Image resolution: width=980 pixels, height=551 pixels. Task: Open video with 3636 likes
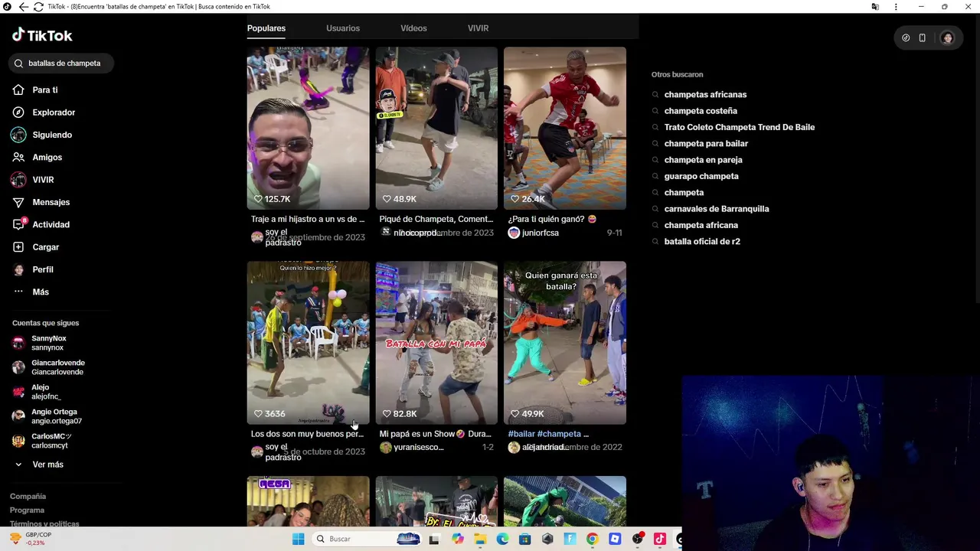point(308,343)
